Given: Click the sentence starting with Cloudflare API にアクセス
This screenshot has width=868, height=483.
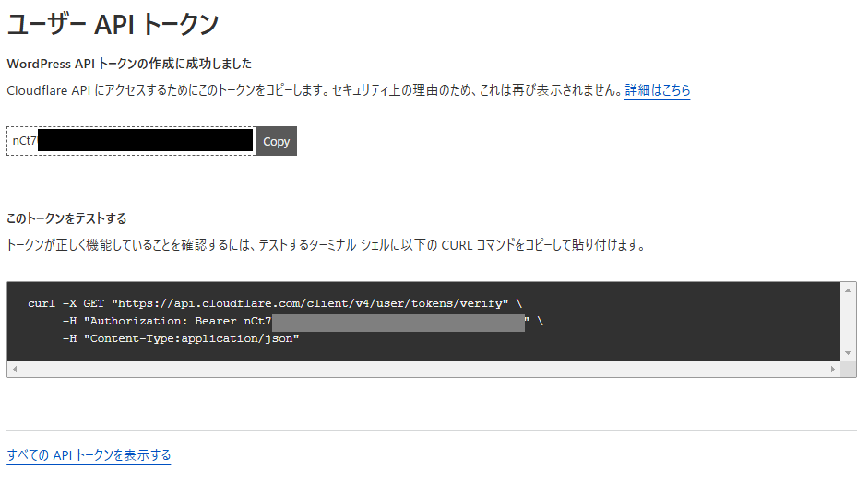Looking at the screenshot, I should (314, 90).
